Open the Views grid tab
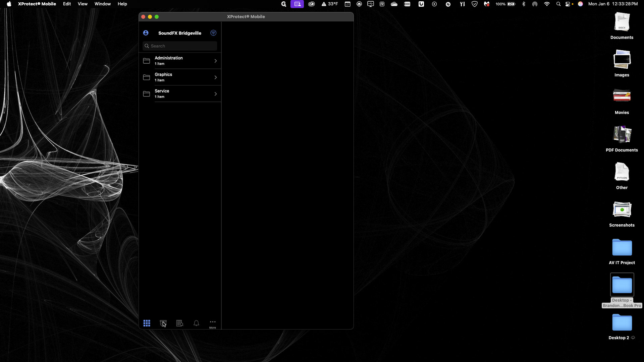This screenshot has height=362, width=644. pos(147,323)
